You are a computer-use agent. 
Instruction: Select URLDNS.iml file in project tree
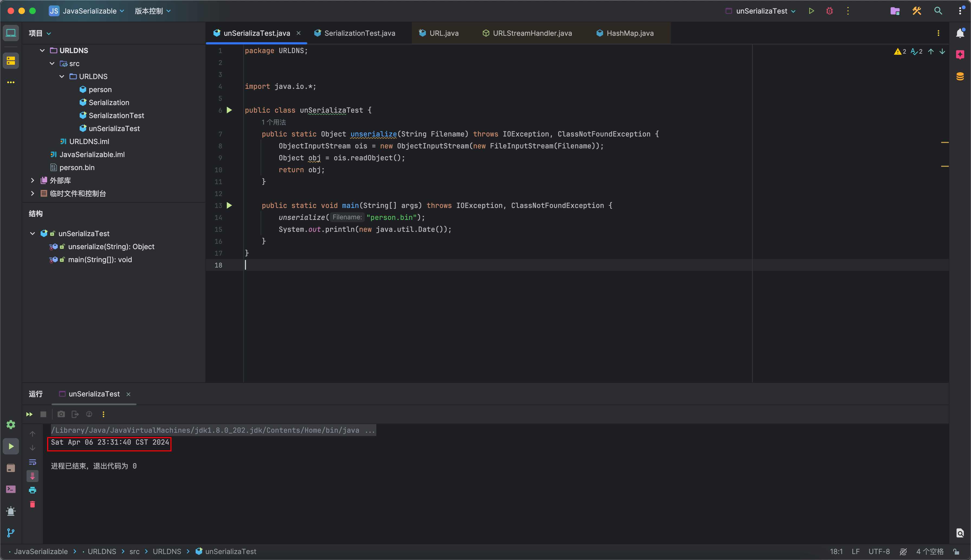click(89, 142)
